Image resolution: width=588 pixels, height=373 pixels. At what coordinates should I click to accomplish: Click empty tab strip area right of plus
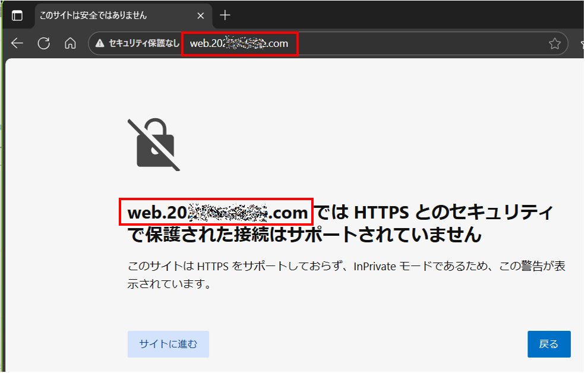pyautogui.click(x=386, y=15)
